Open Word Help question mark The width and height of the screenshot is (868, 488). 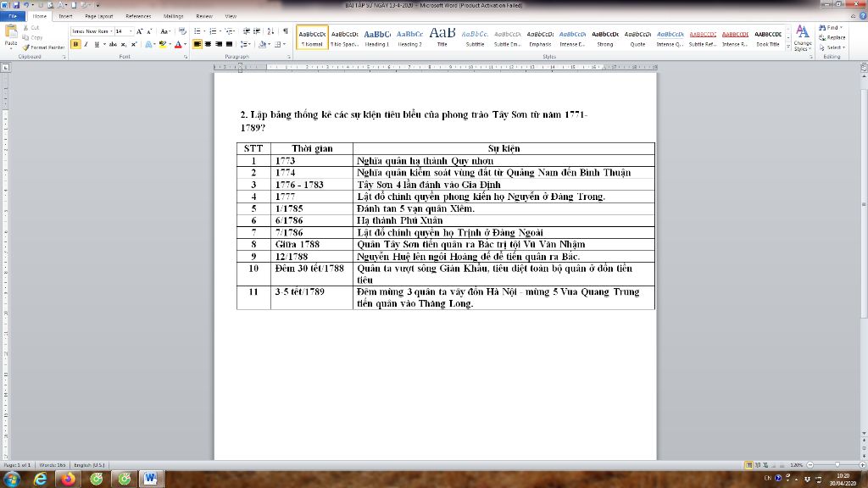coord(863,16)
